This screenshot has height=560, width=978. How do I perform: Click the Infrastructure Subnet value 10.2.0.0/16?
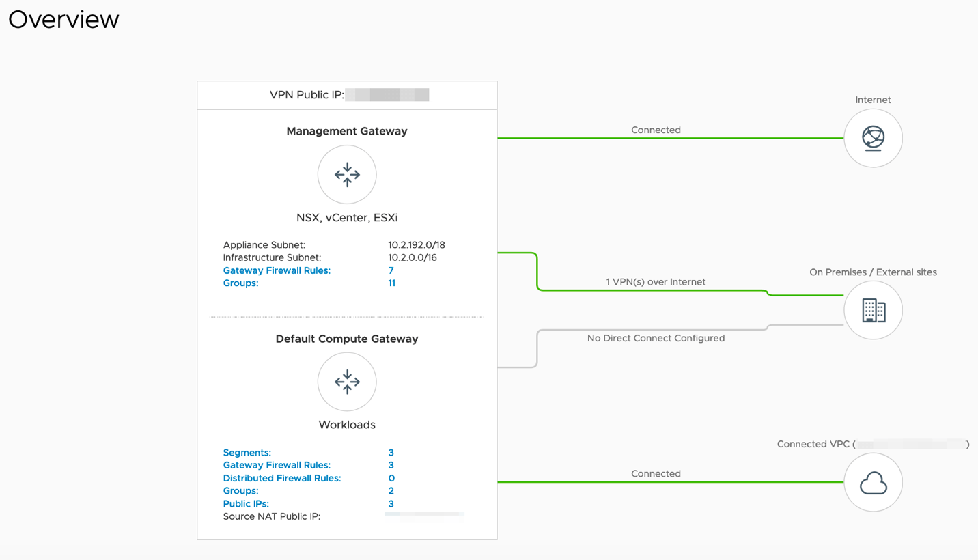413,257
